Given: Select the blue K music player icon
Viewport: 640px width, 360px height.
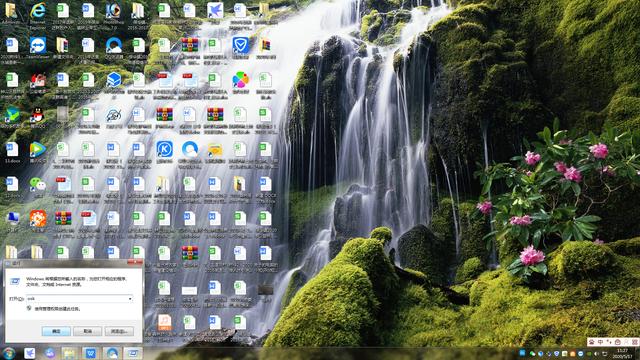Looking at the screenshot, I should pyautogui.click(x=164, y=149).
